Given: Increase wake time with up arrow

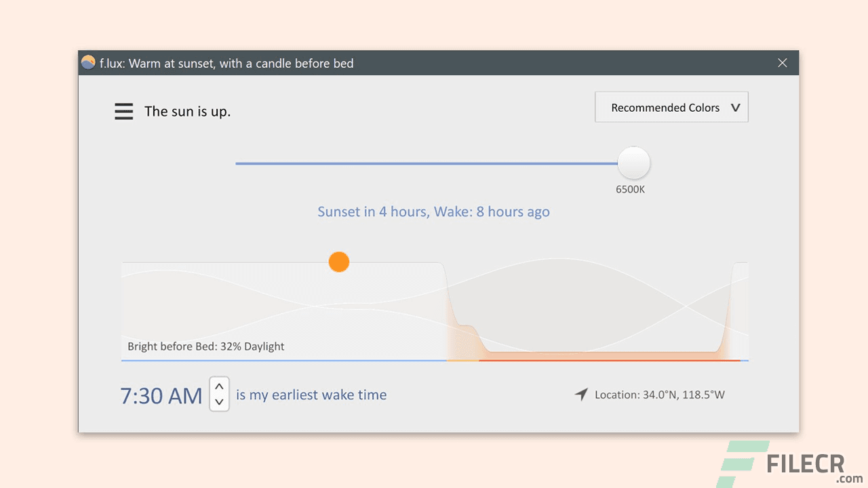Looking at the screenshot, I should click(219, 386).
